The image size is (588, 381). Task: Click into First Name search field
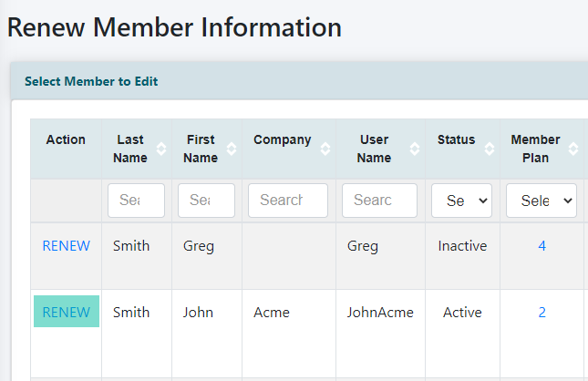(206, 201)
